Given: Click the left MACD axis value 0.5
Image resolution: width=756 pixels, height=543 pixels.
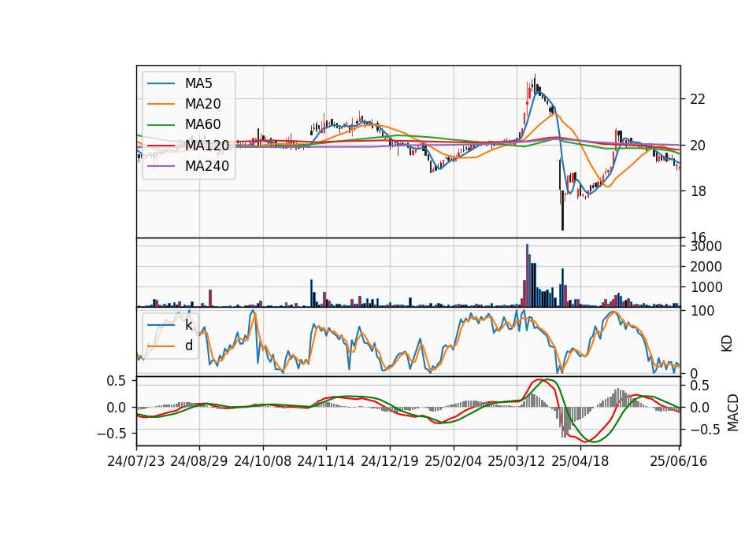Looking at the screenshot, I should point(116,381).
